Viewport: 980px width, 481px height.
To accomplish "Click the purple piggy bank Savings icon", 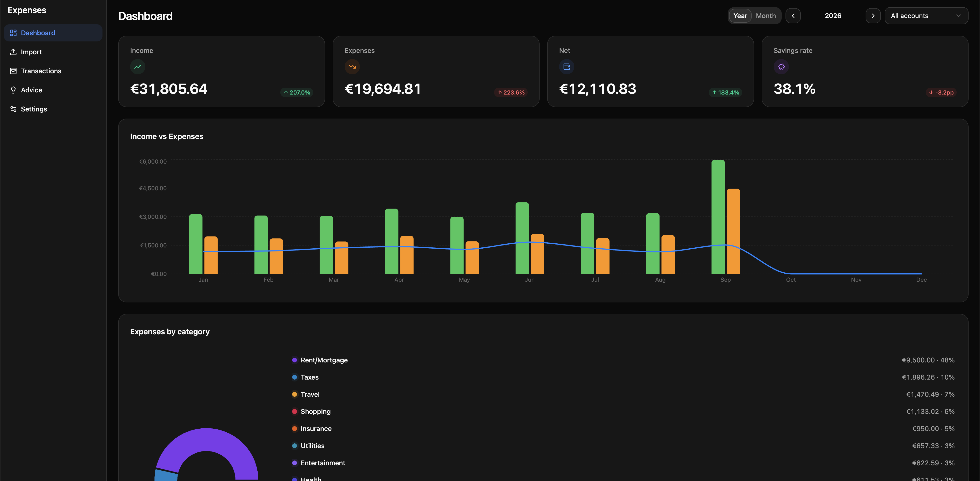I will (781, 66).
